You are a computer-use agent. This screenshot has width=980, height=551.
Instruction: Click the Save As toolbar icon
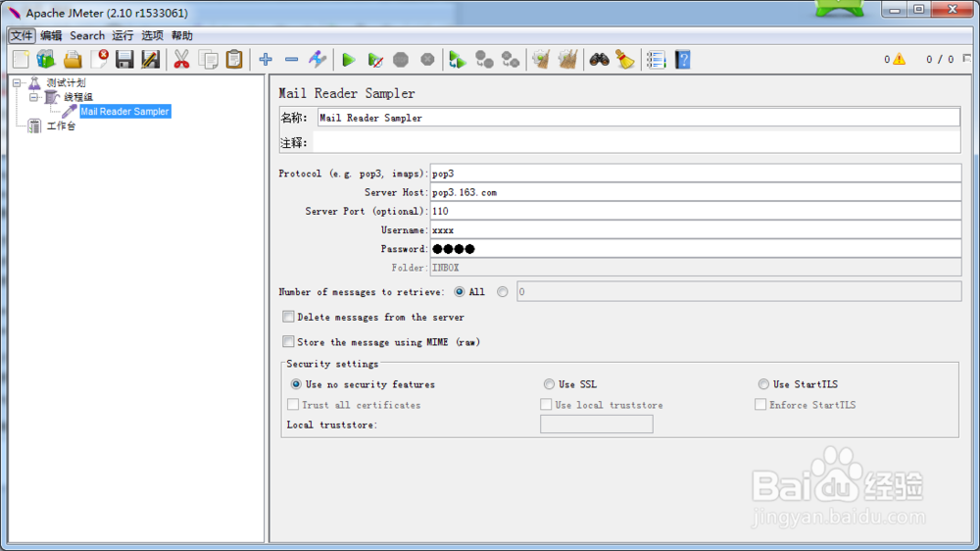pos(151,60)
